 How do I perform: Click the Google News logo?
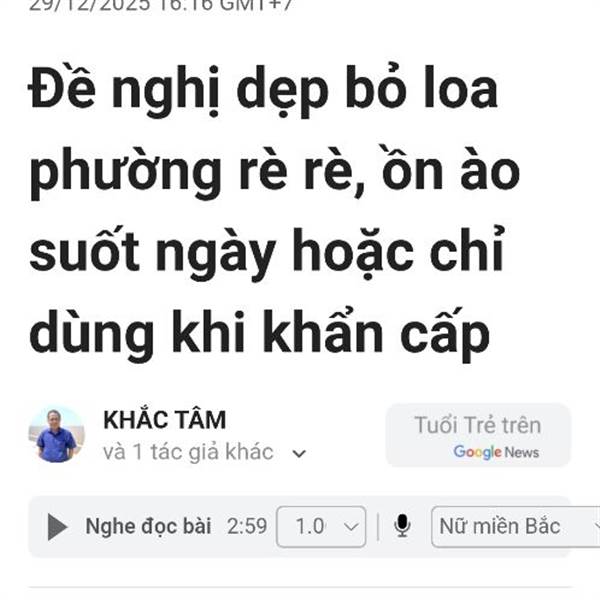click(496, 452)
